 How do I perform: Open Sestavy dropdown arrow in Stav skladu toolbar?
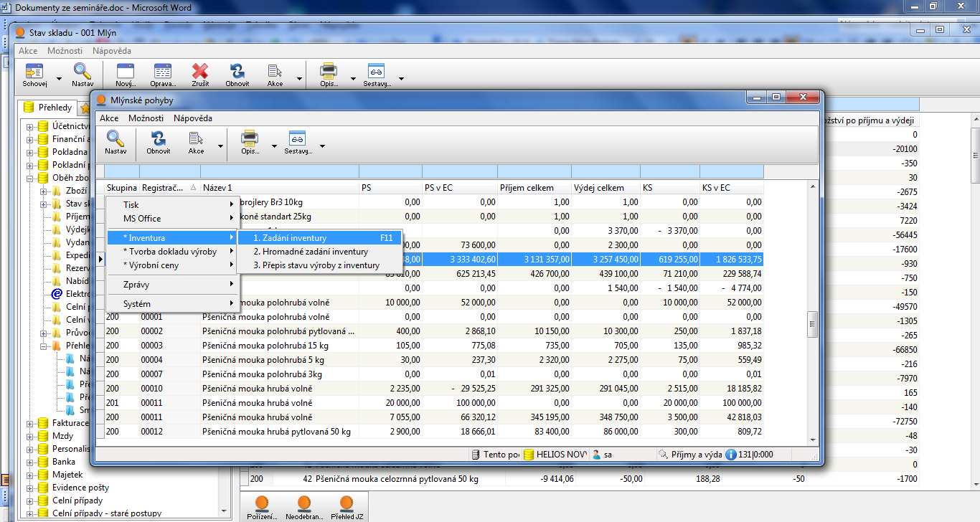401,78
